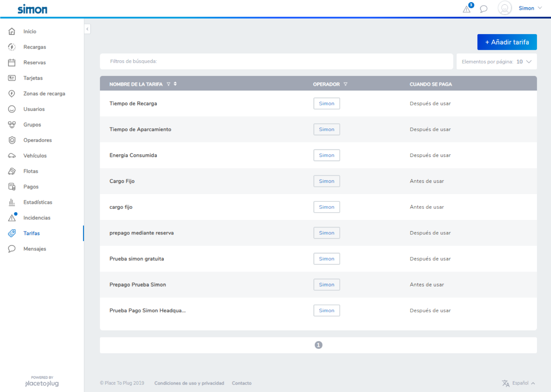Open messages from the header chat icon
The width and height of the screenshot is (551, 392).
(483, 9)
